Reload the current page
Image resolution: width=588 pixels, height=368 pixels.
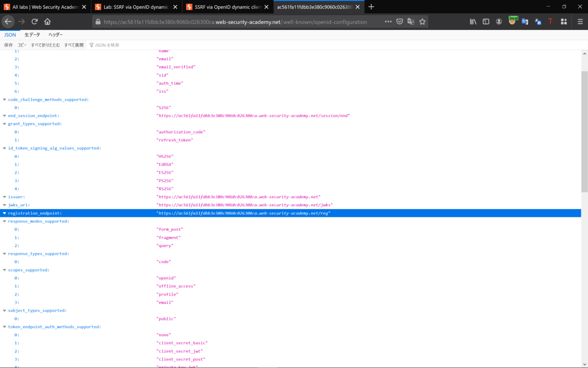34,21
